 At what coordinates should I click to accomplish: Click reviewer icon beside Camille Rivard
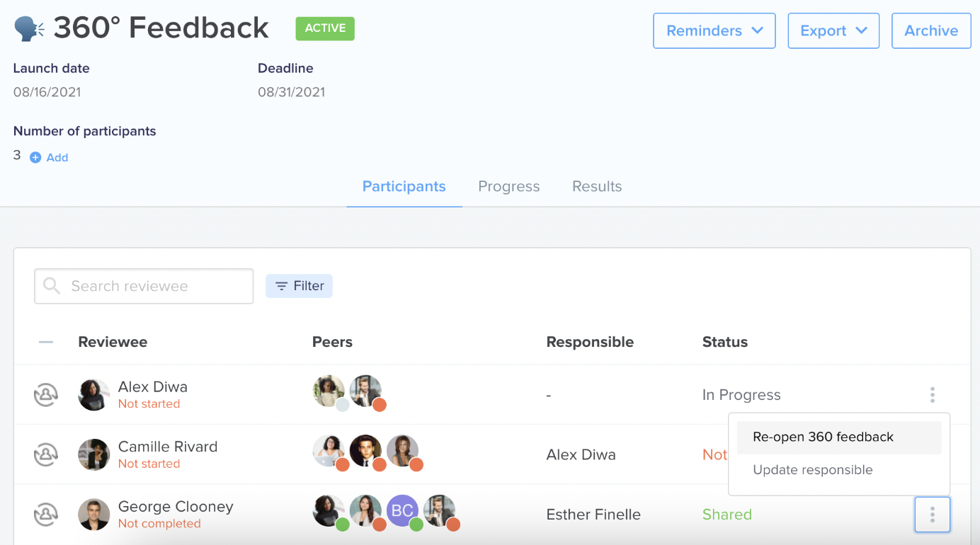coord(46,454)
